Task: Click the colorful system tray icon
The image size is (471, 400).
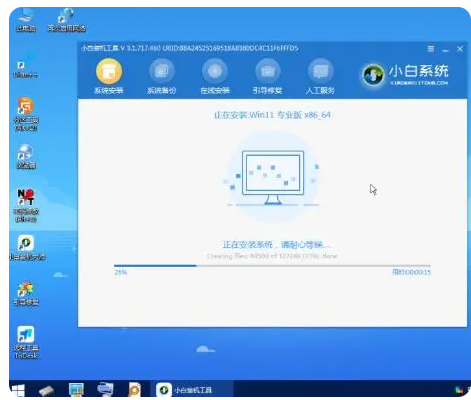Action: pos(460,390)
